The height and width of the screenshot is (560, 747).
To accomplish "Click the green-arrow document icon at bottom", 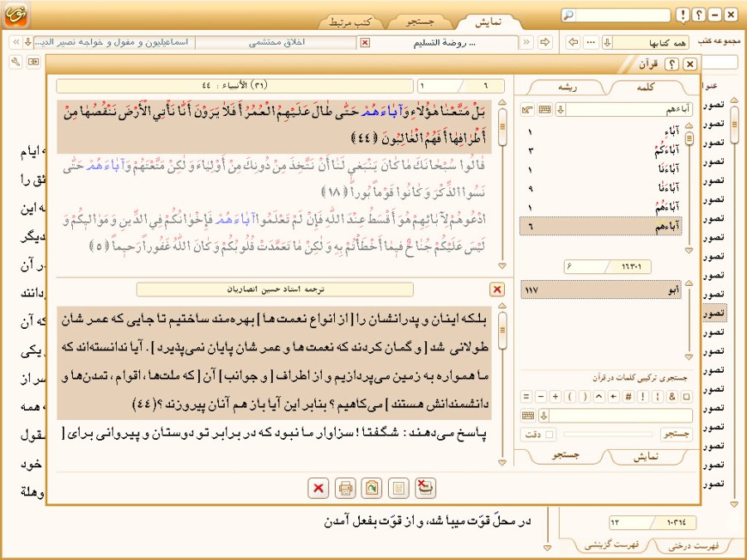I will [371, 488].
